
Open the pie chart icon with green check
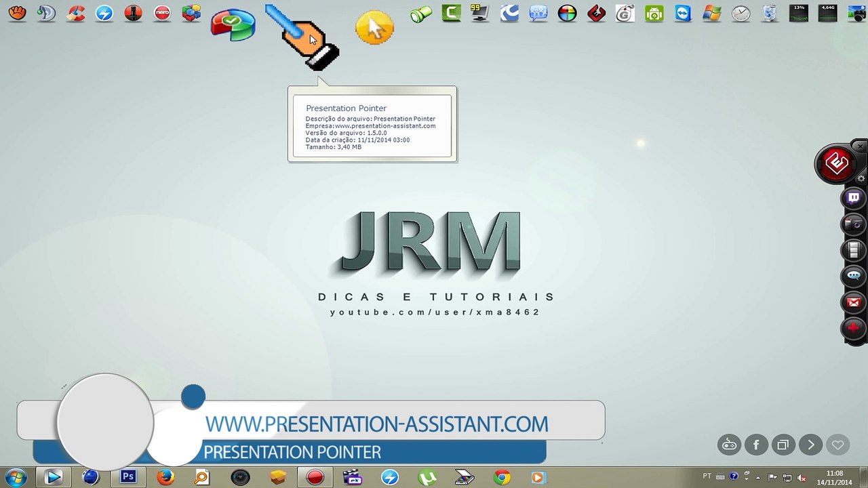[x=233, y=25]
